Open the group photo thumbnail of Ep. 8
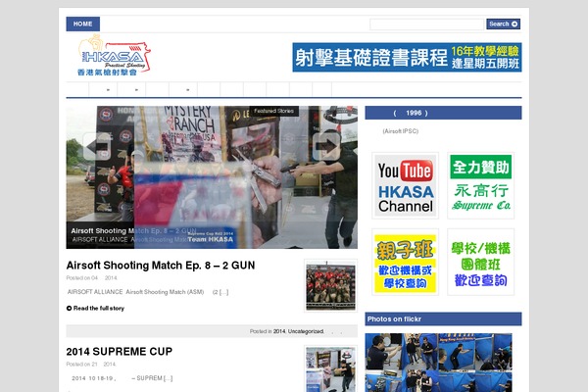 pyautogui.click(x=330, y=286)
